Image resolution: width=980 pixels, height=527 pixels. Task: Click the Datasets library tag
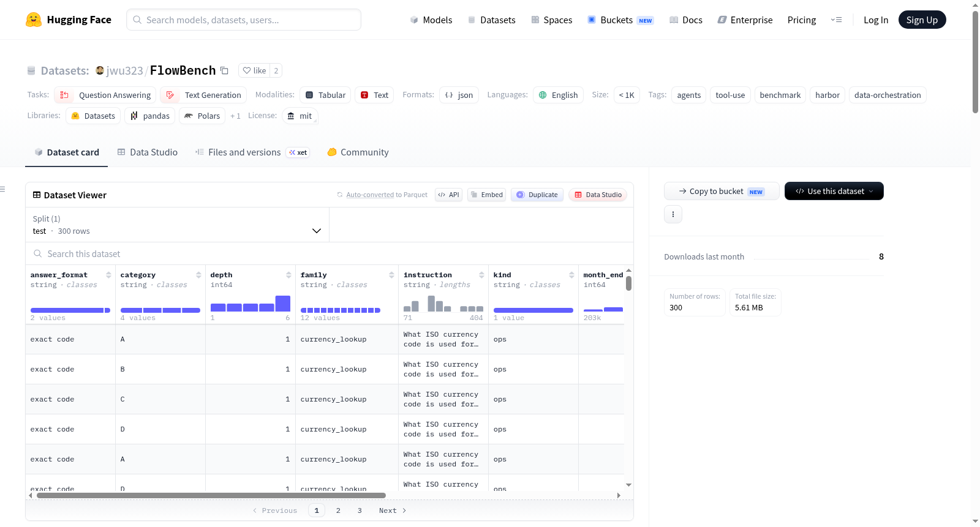click(93, 116)
